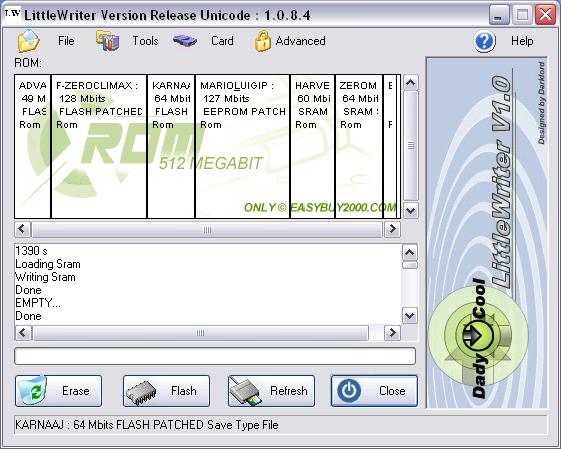Click the Erase button
Image resolution: width=561 pixels, height=449 pixels.
(58, 391)
